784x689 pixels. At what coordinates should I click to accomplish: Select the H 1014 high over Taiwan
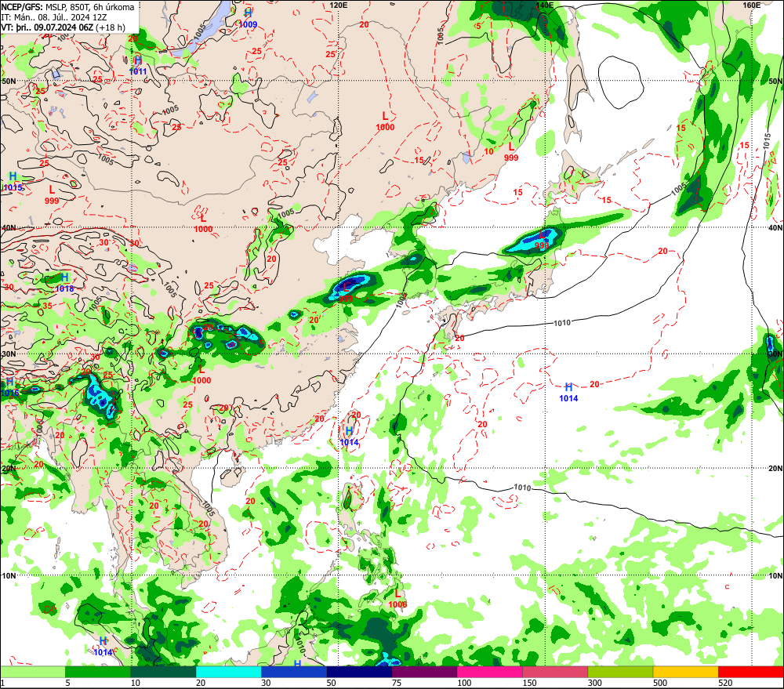349,437
